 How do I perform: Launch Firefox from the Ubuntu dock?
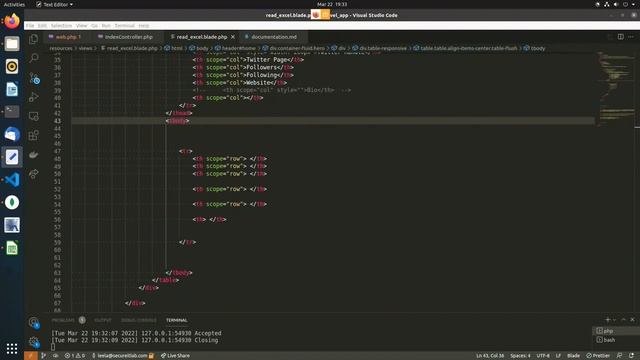[x=12, y=21]
